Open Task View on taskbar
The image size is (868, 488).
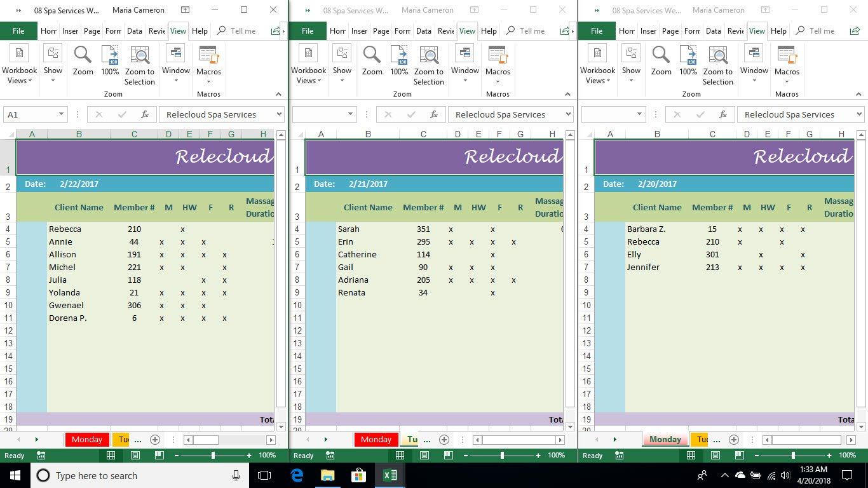(x=264, y=475)
